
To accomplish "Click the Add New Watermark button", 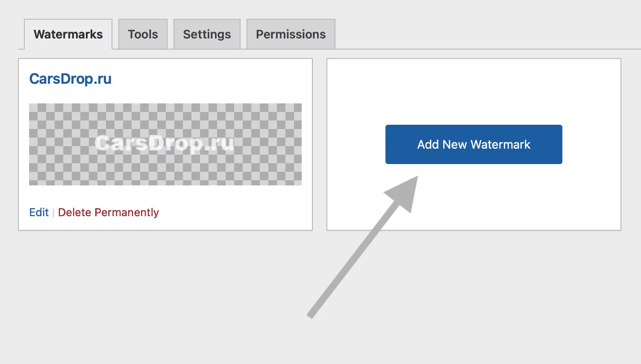I will (473, 144).
